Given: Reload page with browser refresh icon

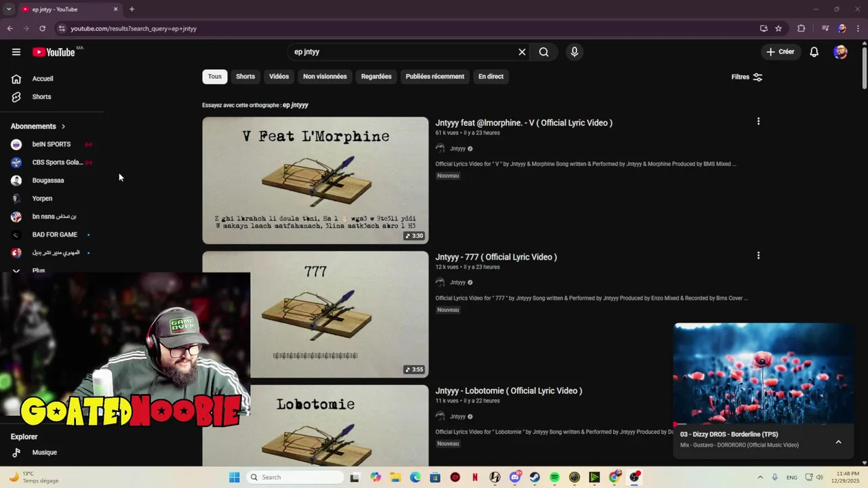Looking at the screenshot, I should tap(42, 28).
